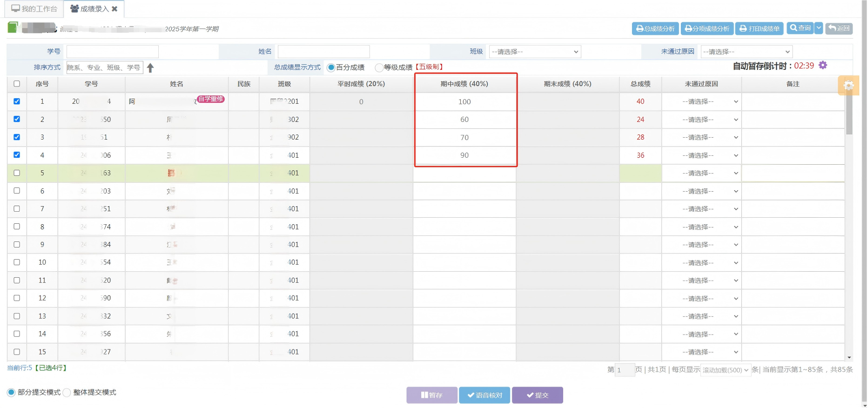Screen dimensions: 868x408
Task: Click the page number input field
Action: 625,370
